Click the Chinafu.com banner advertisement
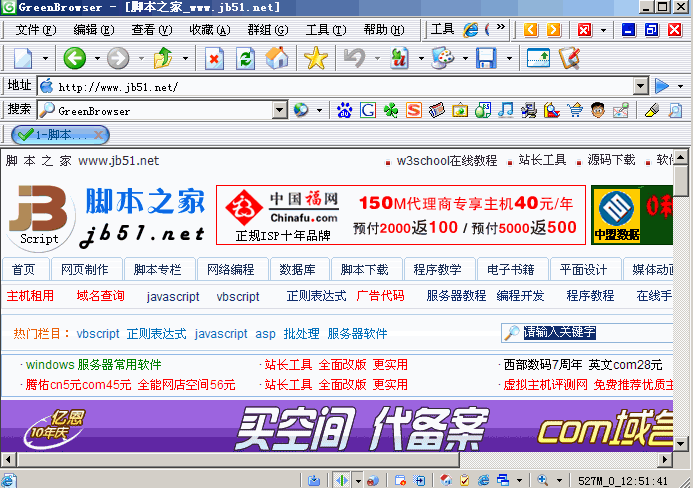This screenshot has width=693, height=488. (401, 215)
